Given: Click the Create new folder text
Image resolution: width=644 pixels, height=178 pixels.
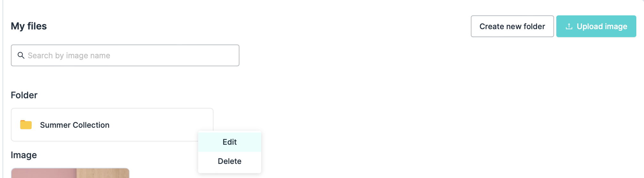Looking at the screenshot, I should coord(512,26).
